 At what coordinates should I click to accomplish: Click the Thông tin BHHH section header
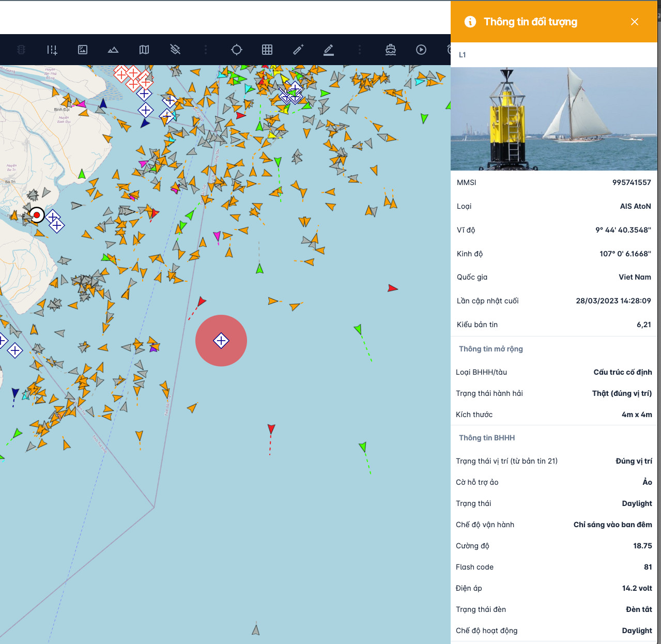[x=487, y=438]
